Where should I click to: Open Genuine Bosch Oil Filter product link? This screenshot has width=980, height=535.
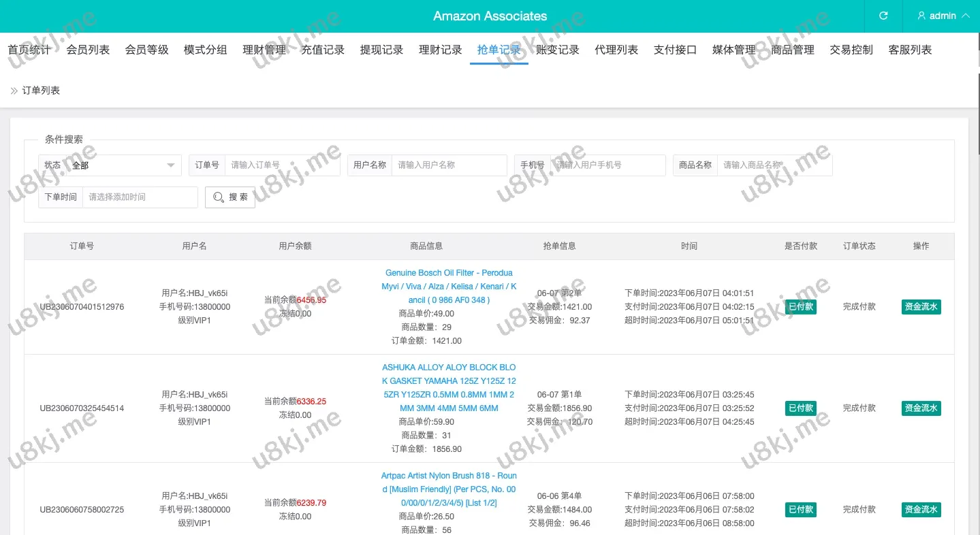point(449,287)
